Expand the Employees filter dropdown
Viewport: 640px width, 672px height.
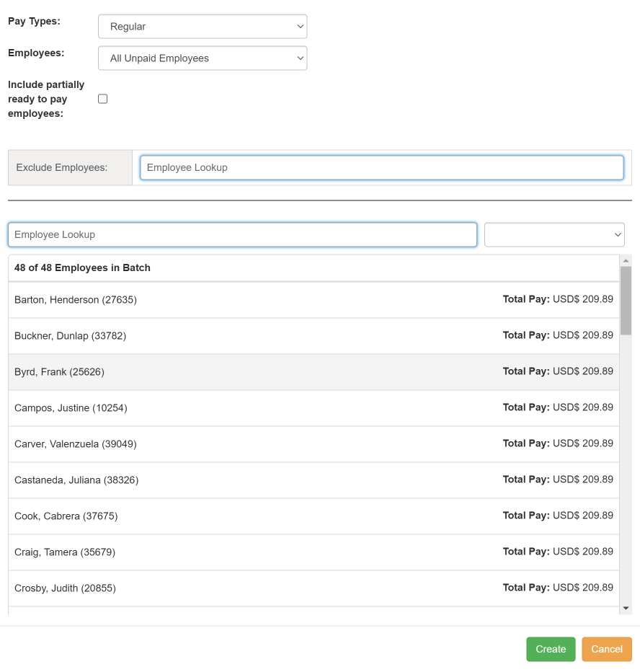pos(202,58)
